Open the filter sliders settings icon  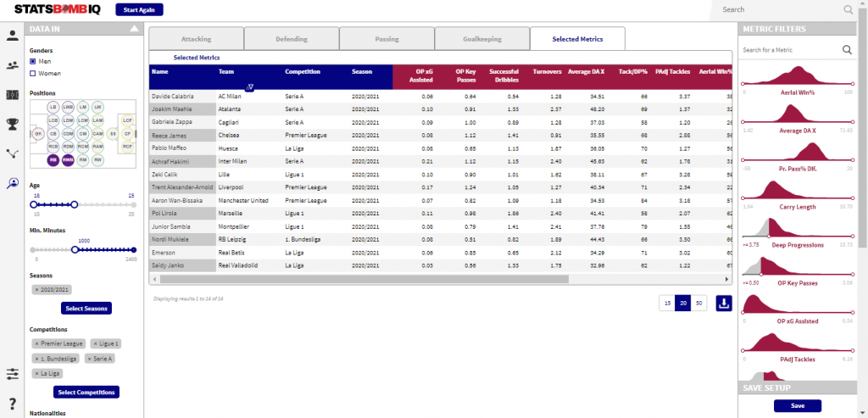12,374
